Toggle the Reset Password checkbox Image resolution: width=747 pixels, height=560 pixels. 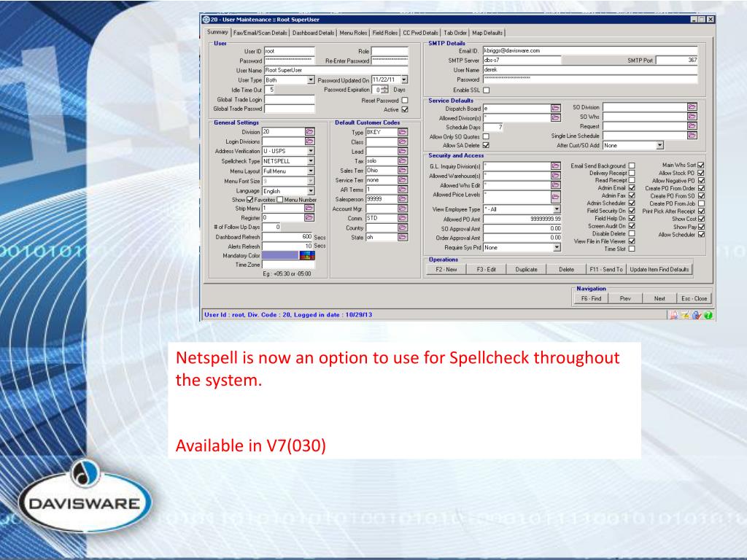click(x=405, y=101)
